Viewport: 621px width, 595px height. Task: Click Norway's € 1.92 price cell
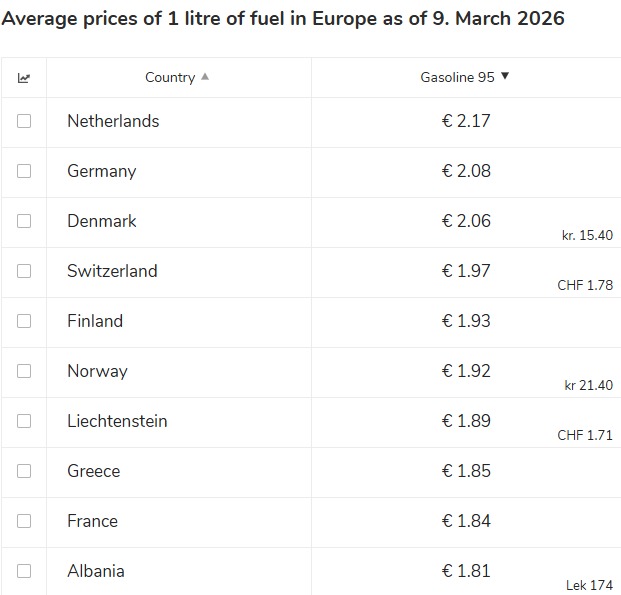[466, 371]
